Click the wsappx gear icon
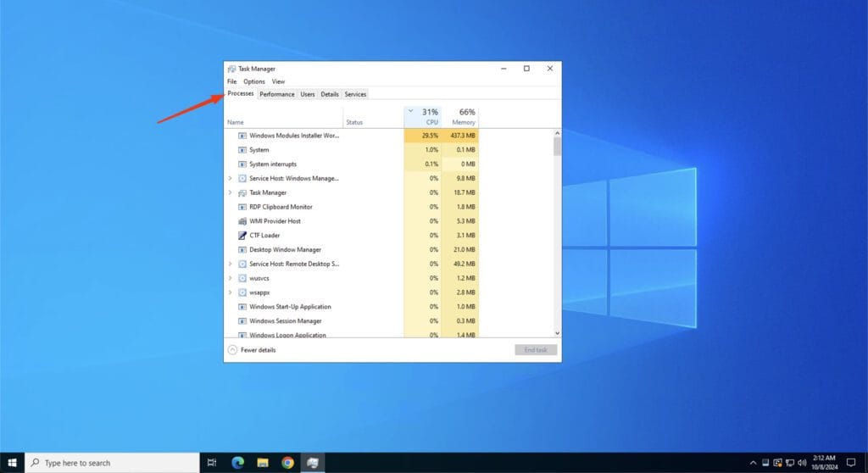Image resolution: width=868 pixels, height=473 pixels. pyautogui.click(x=242, y=292)
